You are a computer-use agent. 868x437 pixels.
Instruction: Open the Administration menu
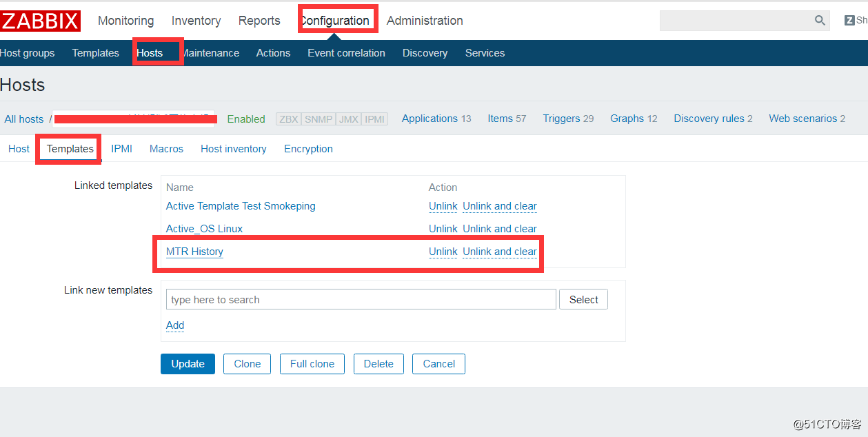(425, 21)
